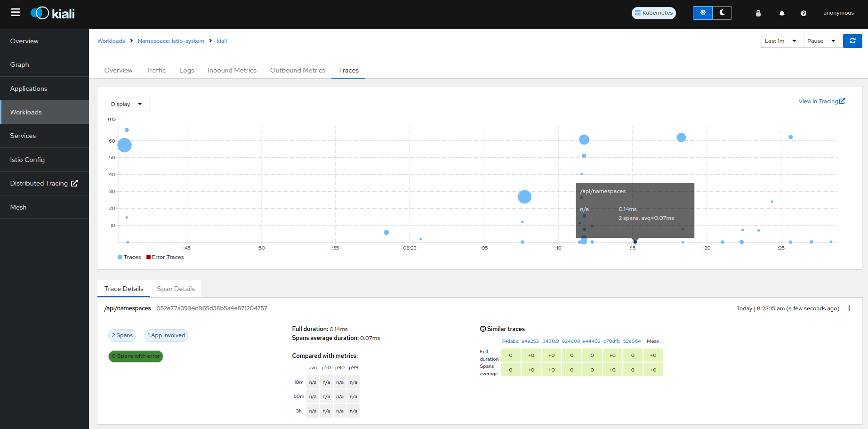Go to Istio Config in sidebar
868x429 pixels.
click(27, 160)
